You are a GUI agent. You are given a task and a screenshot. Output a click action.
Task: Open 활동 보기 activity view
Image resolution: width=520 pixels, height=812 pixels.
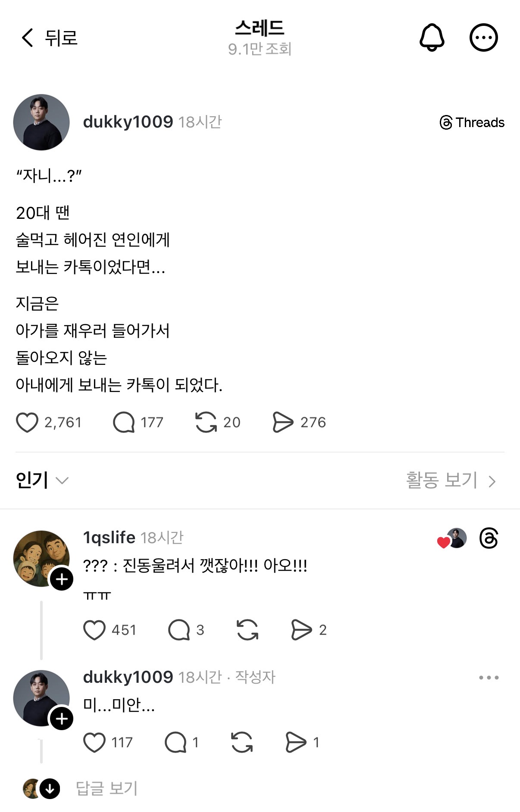(451, 480)
